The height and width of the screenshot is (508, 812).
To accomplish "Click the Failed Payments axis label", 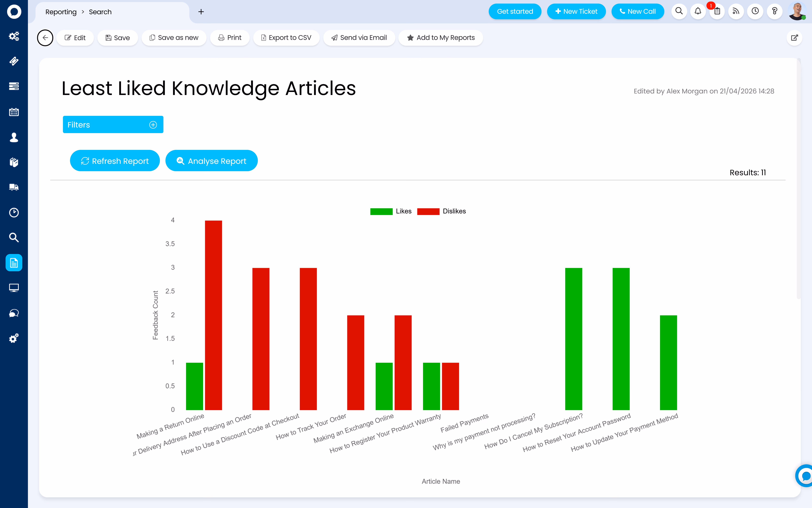I will point(464,423).
